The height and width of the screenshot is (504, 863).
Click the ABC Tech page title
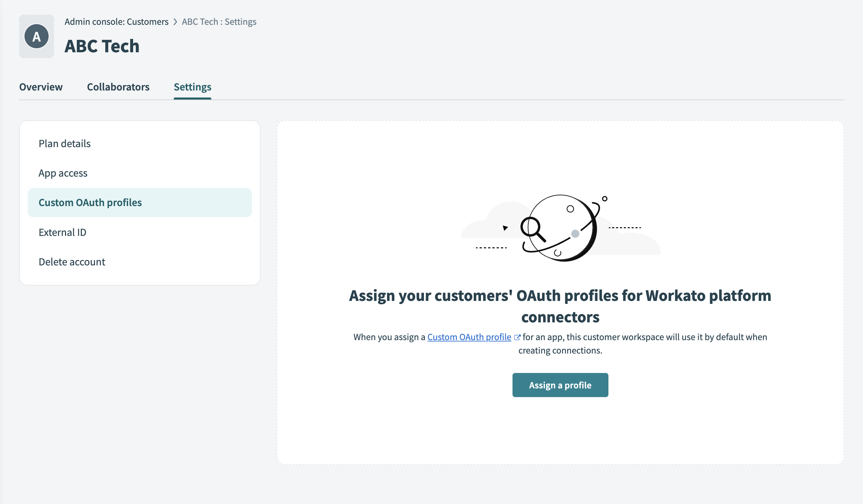point(102,46)
